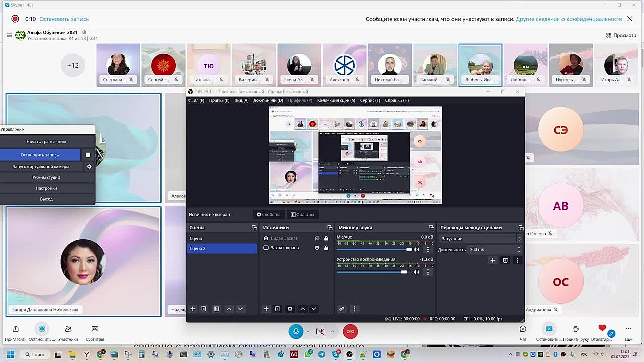Open source properties gear in Источники panel

[290, 309]
